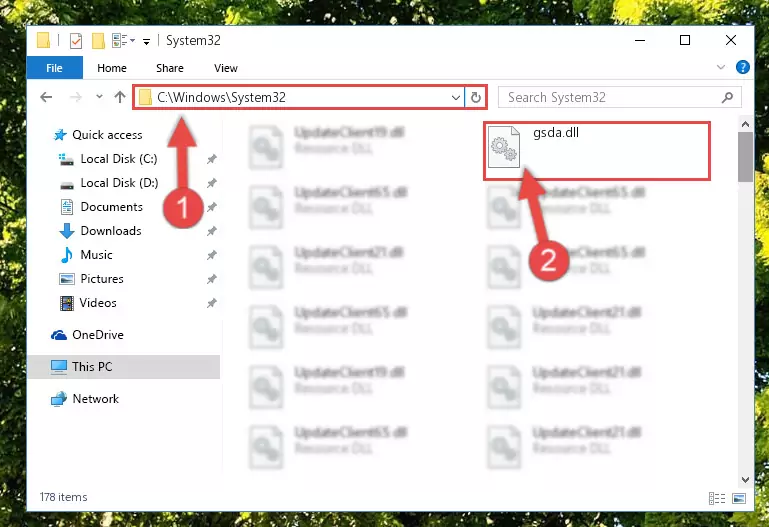Click the magnifier search icon
Image resolution: width=769 pixels, height=527 pixels.
pos(727,97)
